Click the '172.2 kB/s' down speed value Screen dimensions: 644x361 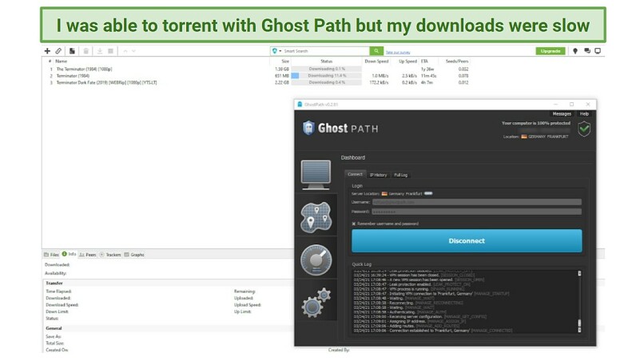(379, 82)
